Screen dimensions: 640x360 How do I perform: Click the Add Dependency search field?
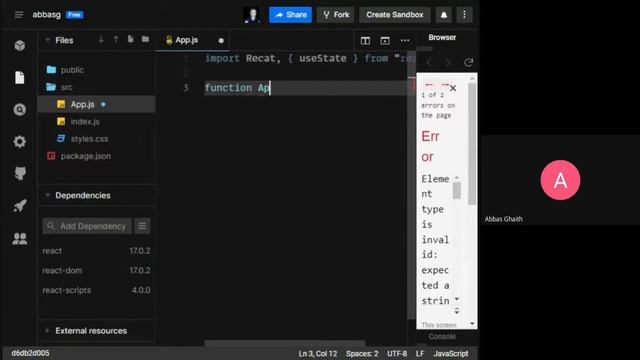tap(87, 226)
